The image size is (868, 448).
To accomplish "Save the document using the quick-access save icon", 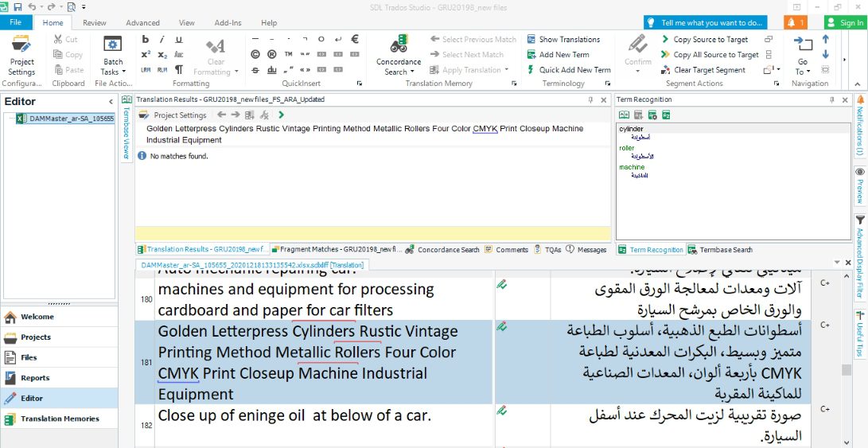I will coord(18,7).
